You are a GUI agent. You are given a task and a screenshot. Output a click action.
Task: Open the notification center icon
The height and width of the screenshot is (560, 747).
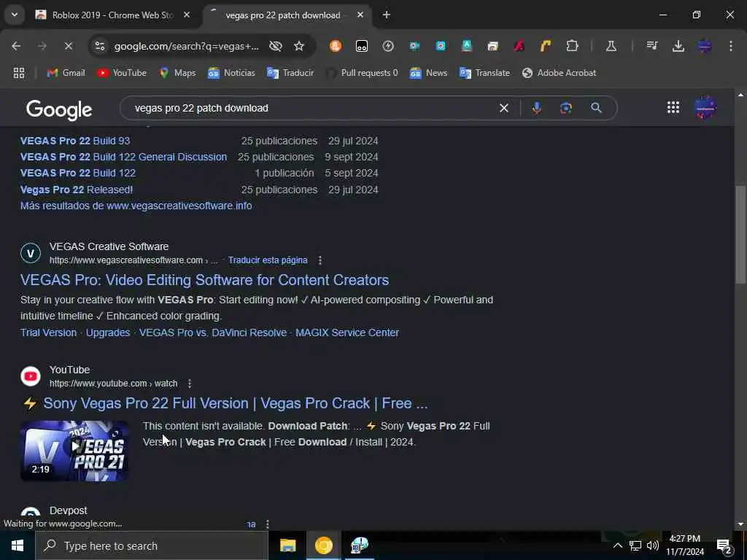click(x=724, y=546)
